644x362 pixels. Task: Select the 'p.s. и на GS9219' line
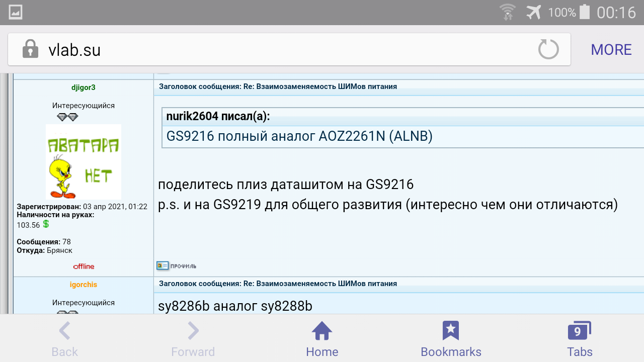point(388,205)
